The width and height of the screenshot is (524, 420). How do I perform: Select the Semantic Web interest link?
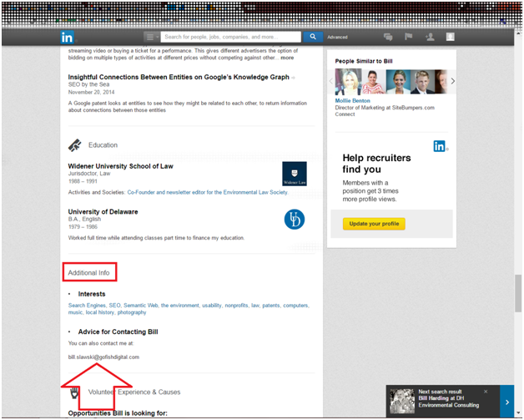pos(141,306)
